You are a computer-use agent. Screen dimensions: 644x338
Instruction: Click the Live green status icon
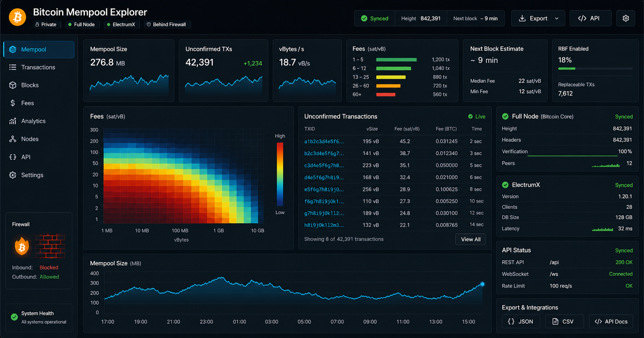tap(471, 116)
